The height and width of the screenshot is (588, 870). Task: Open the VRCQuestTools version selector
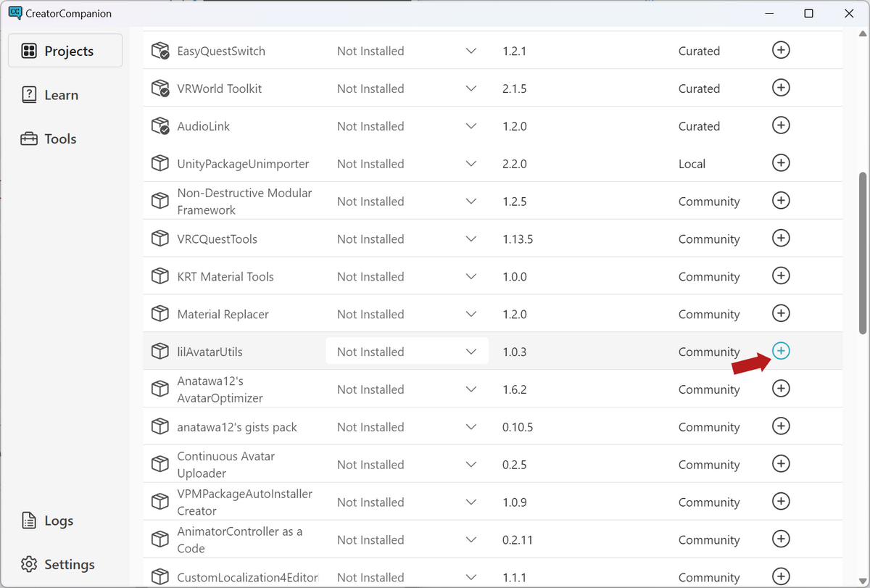point(471,239)
